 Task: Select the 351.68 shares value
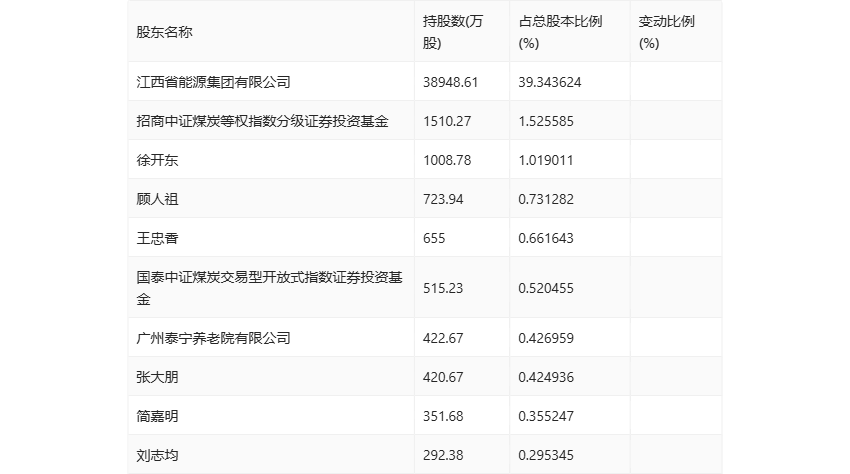point(443,416)
